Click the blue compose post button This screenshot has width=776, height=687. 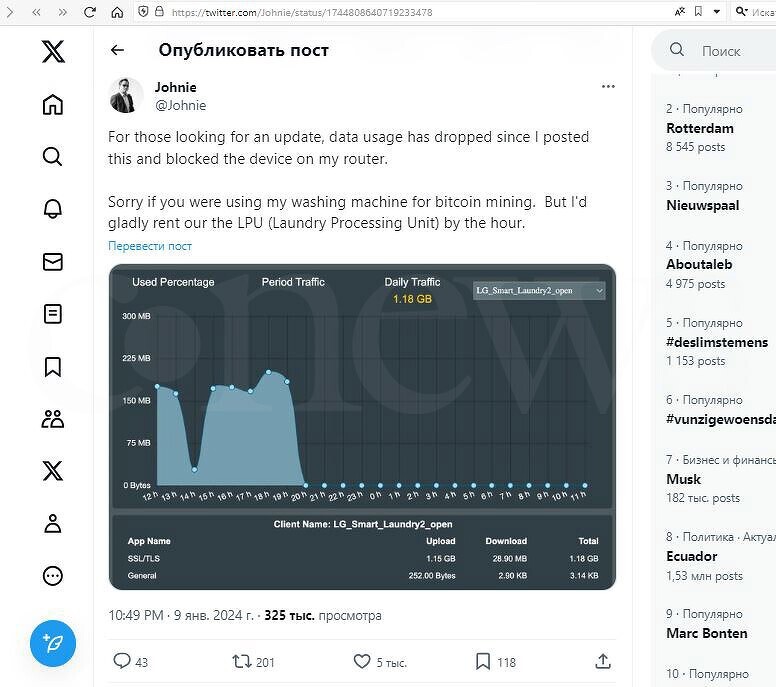(53, 643)
